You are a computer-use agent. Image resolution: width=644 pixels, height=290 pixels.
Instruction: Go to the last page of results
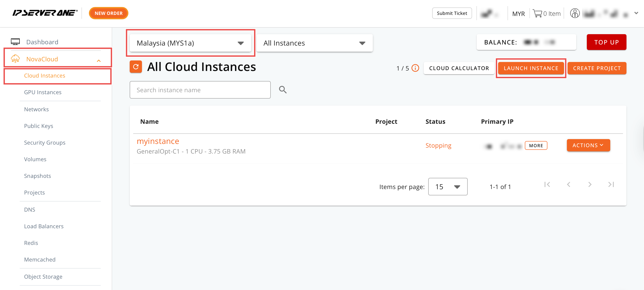[611, 184]
